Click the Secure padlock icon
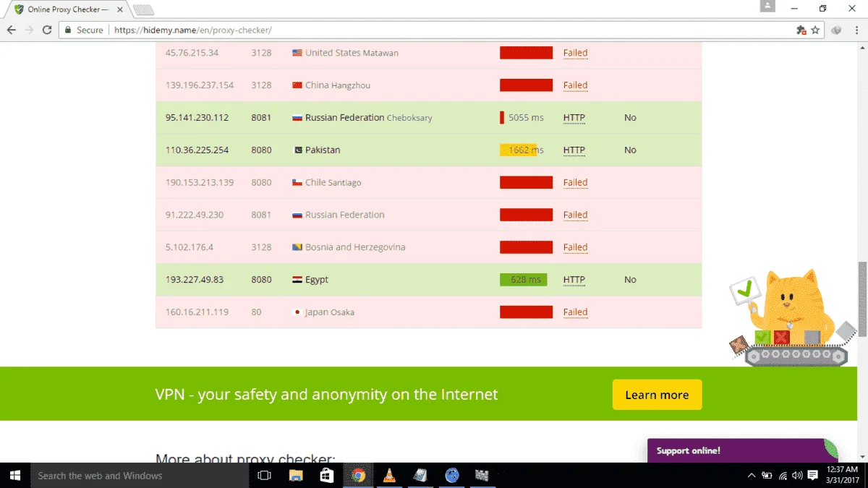The width and height of the screenshot is (868, 488). click(x=68, y=30)
